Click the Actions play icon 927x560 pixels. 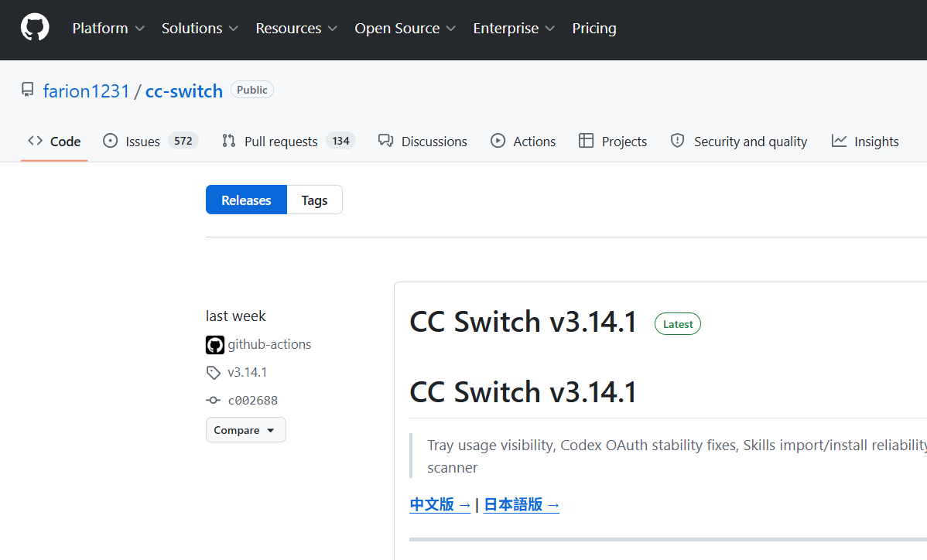[x=498, y=141]
